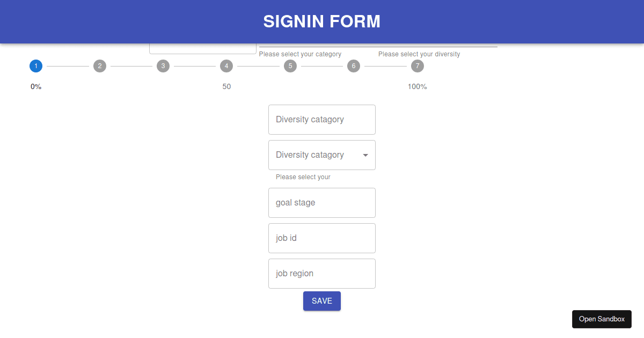This screenshot has width=644, height=338.
Task: Select step 4 at the 50 mark
Action: (226, 66)
